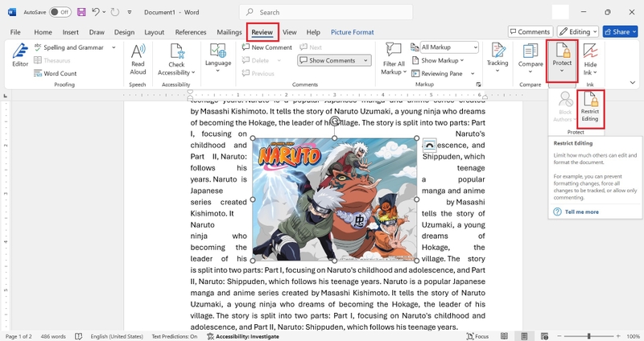
Task: Click in the Search box
Action: point(326,12)
